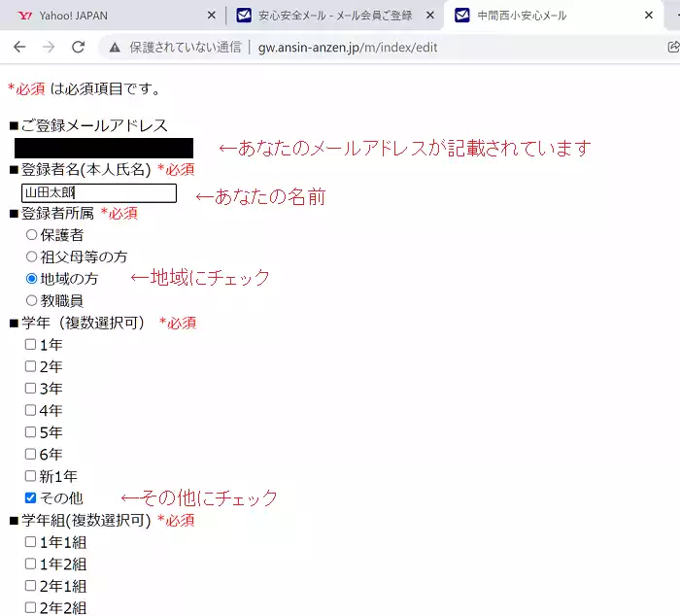Select the 中間西小安心メール tab
The image size is (680, 616).
(x=553, y=16)
